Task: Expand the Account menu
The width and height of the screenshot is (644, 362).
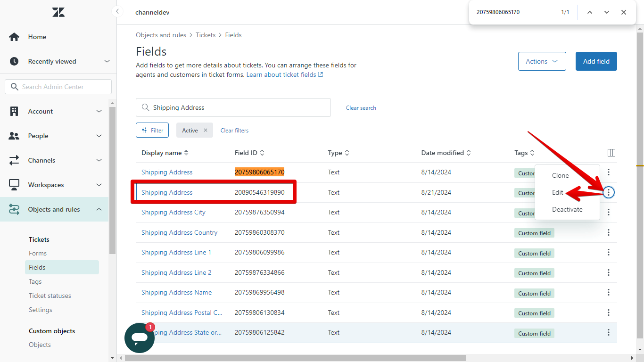Action: tap(99, 111)
